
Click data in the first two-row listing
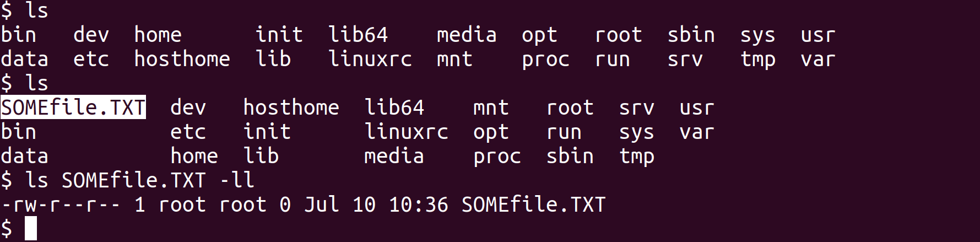click(24, 59)
